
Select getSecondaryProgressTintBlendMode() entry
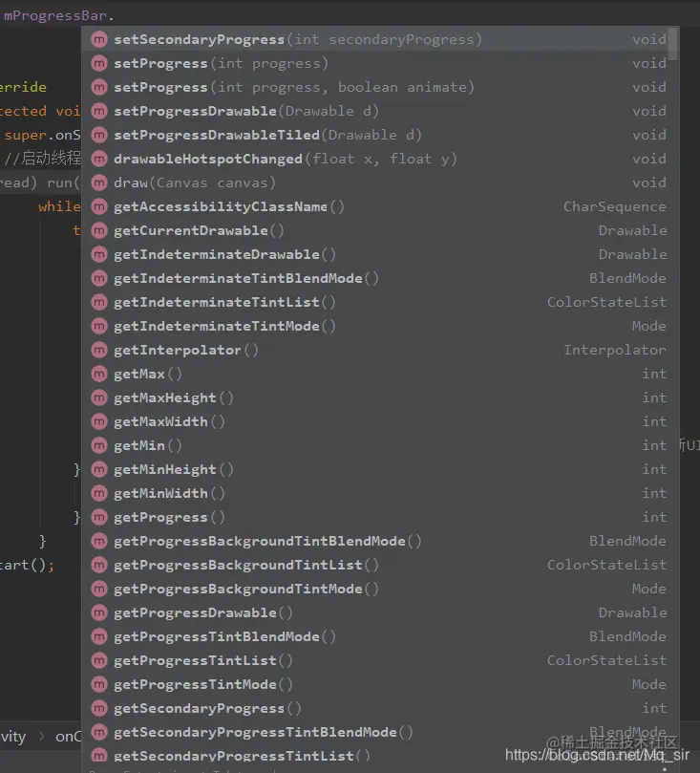tap(378, 732)
